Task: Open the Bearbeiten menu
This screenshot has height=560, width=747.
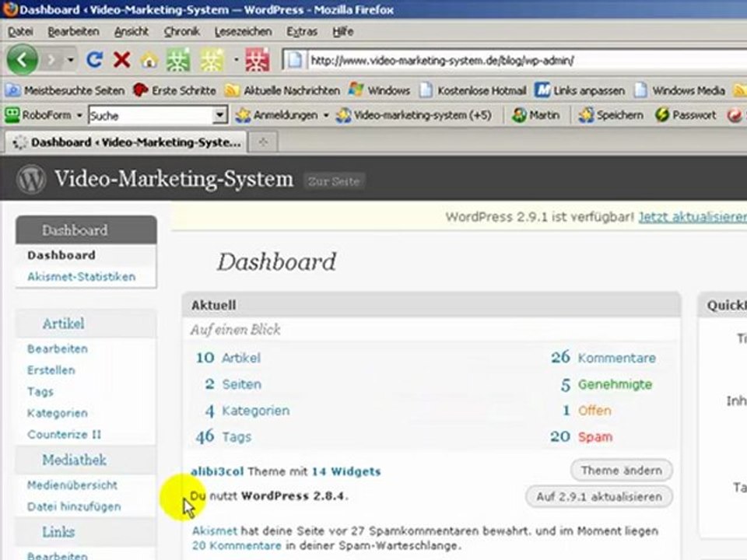Action: click(73, 31)
